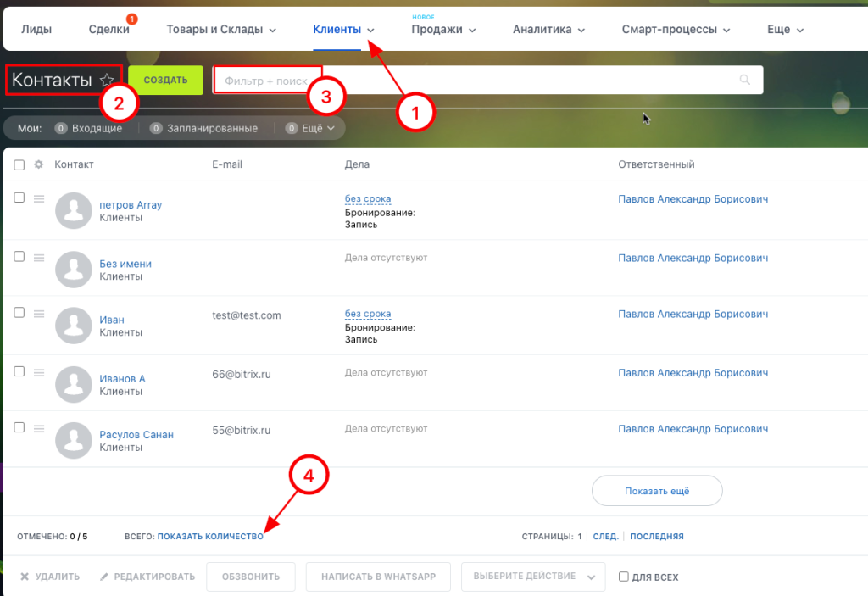Open row menu icon for Иванов А
Image resolution: width=868 pixels, height=596 pixels.
[x=38, y=372]
